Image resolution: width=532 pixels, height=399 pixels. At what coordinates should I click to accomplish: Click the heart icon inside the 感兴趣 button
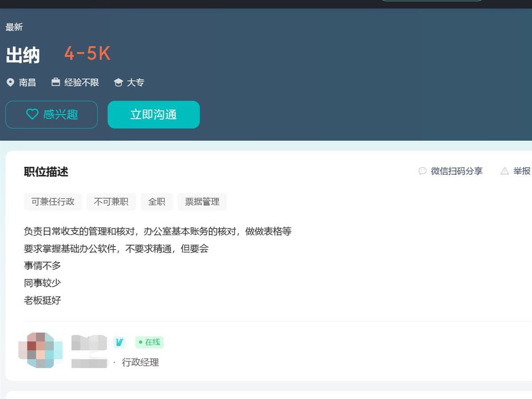tap(31, 114)
